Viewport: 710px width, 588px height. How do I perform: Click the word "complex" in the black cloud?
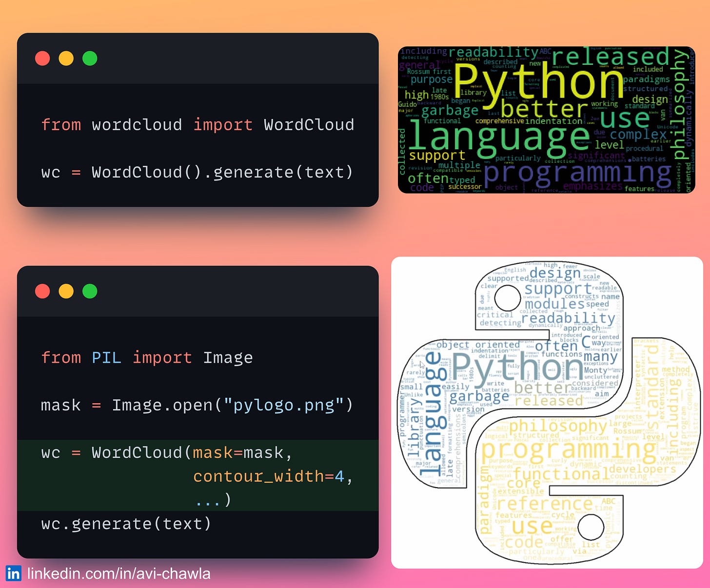[x=638, y=134]
